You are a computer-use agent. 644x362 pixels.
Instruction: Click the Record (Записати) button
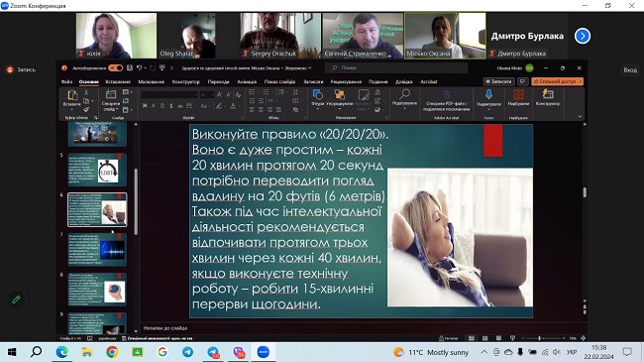point(498,81)
